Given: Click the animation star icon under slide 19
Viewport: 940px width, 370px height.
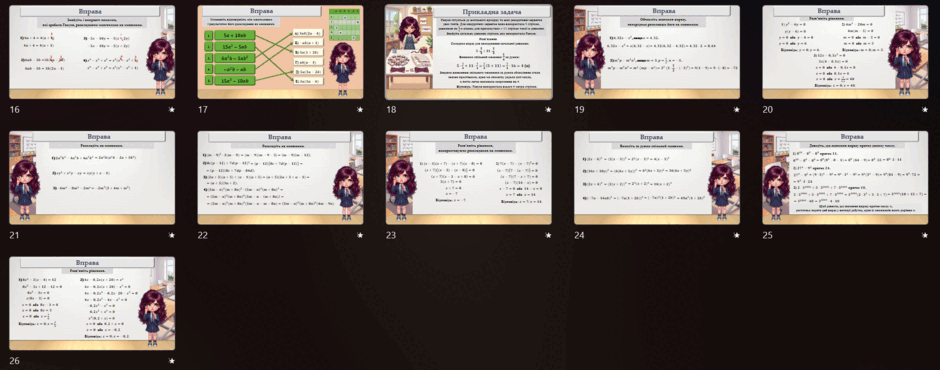Looking at the screenshot, I should pos(736,110).
